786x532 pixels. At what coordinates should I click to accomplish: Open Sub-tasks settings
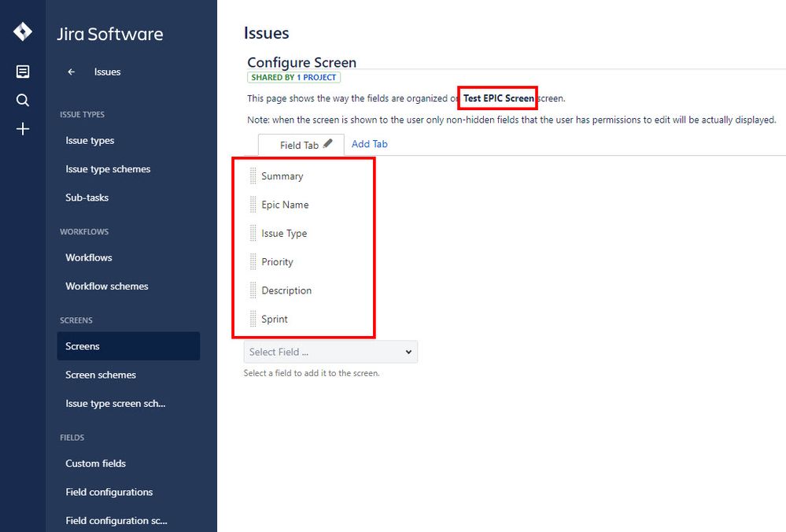pyautogui.click(x=87, y=198)
